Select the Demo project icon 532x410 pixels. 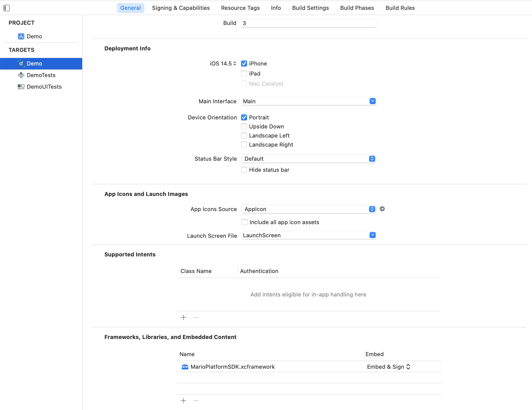[21, 36]
